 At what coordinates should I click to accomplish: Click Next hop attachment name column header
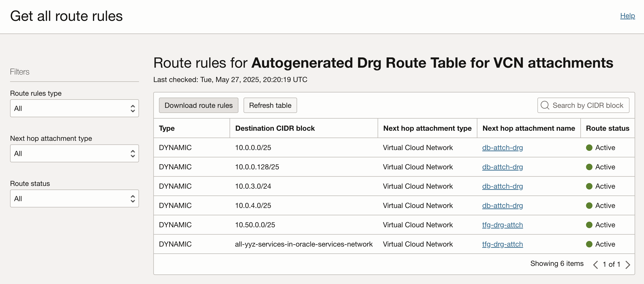[x=529, y=128]
